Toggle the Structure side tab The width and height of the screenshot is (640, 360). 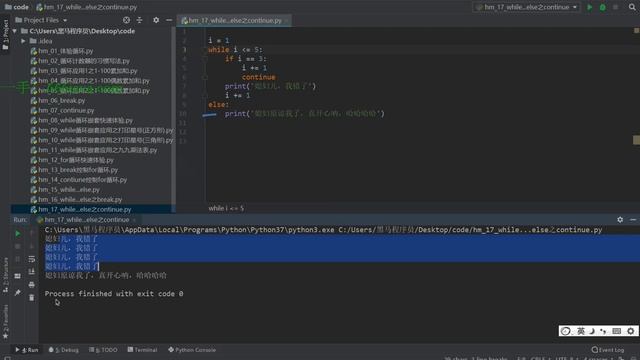pyautogui.click(x=5, y=275)
